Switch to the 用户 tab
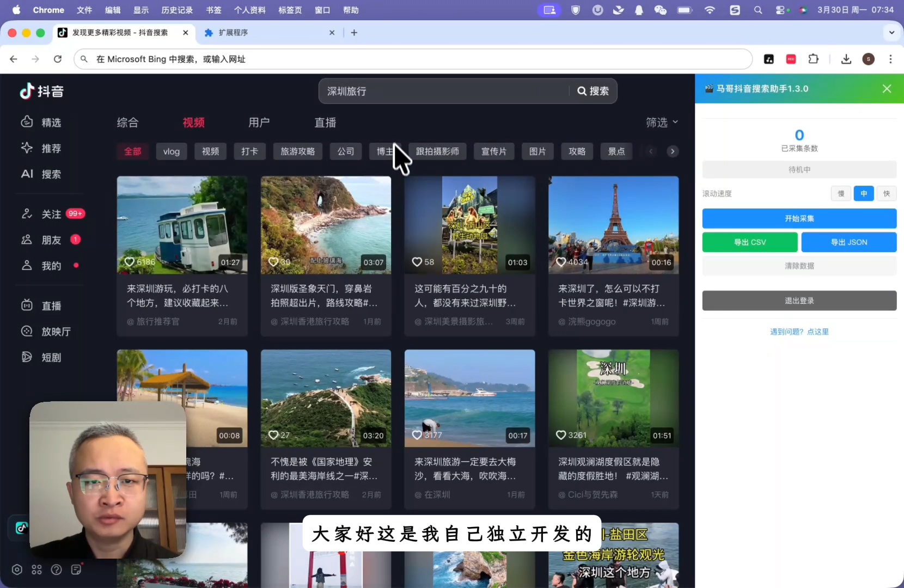The image size is (904, 588). pos(259,122)
